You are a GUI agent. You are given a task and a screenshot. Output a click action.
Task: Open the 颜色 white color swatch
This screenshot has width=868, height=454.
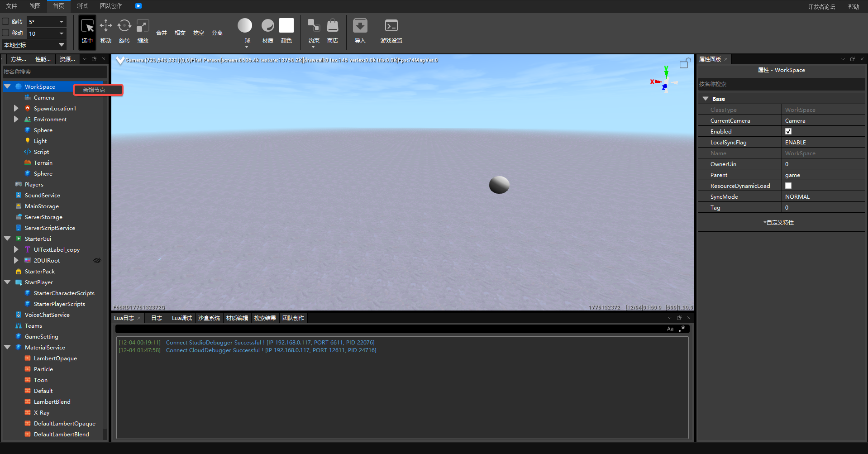point(286,26)
